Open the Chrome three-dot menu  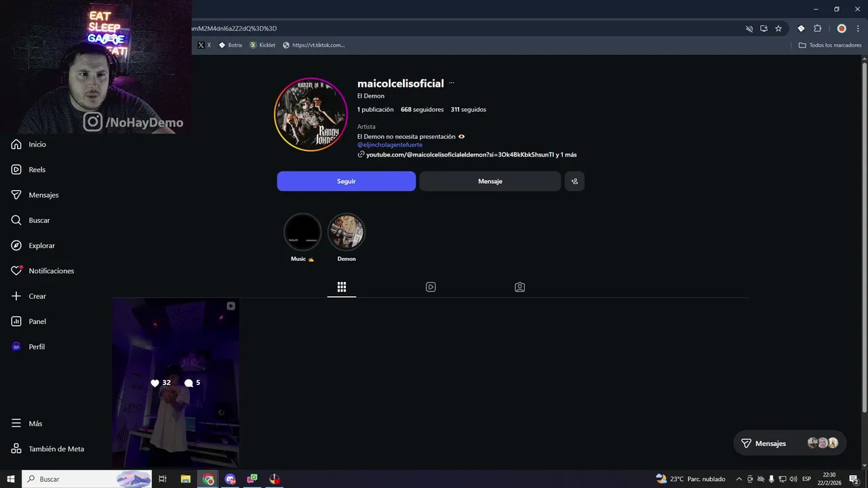(858, 28)
